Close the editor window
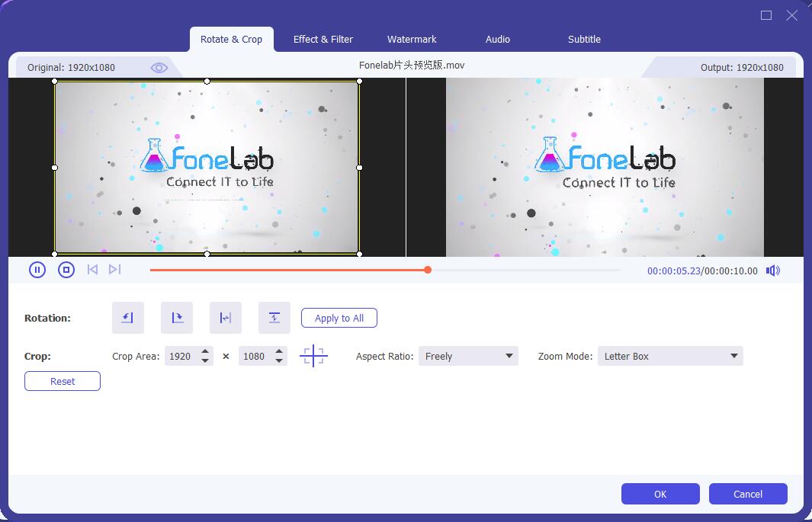Image resolution: width=812 pixels, height=522 pixels. coord(792,15)
